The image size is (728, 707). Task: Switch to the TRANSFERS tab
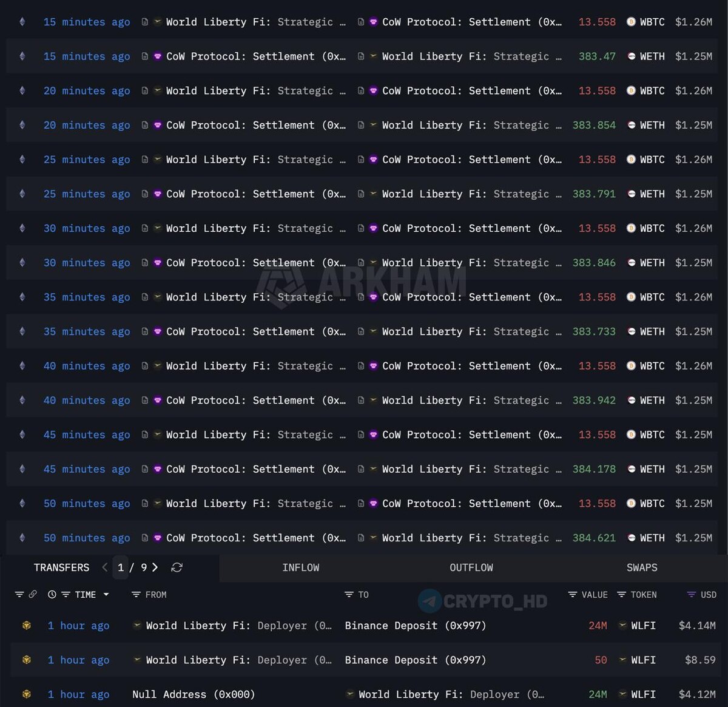61,567
